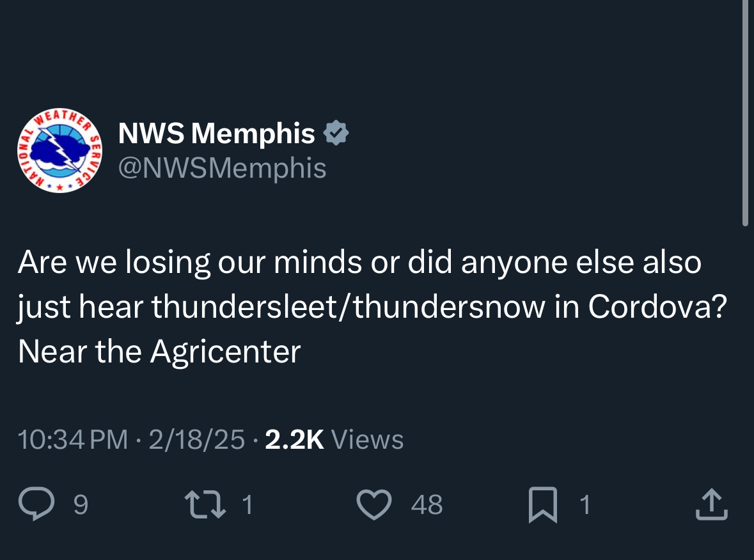Click the repost count beside retweet arrows

[x=248, y=505]
